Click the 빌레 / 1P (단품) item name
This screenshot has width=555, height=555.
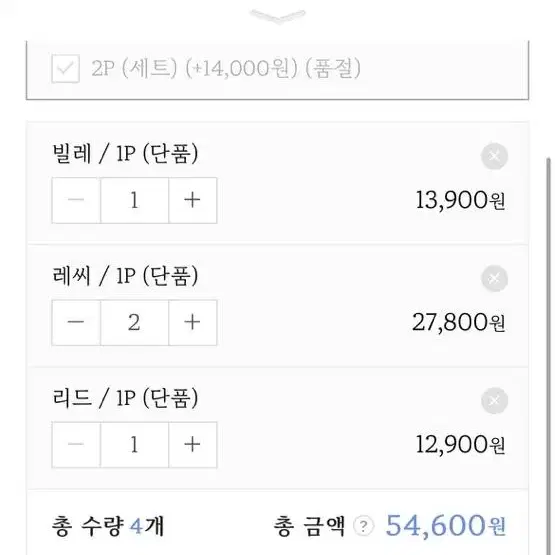click(125, 154)
